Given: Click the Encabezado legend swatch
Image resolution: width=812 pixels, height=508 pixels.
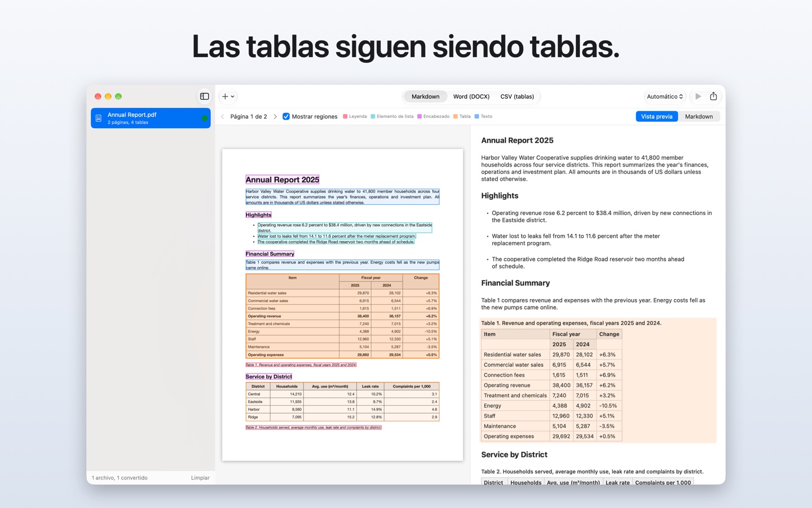Looking at the screenshot, I should click(420, 117).
